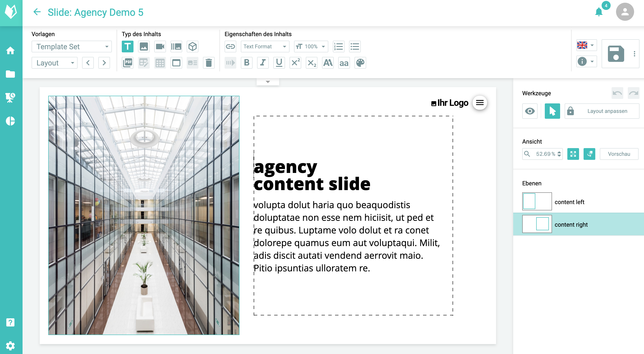Open the 100% font size dropdown
644x354 pixels.
click(x=311, y=47)
